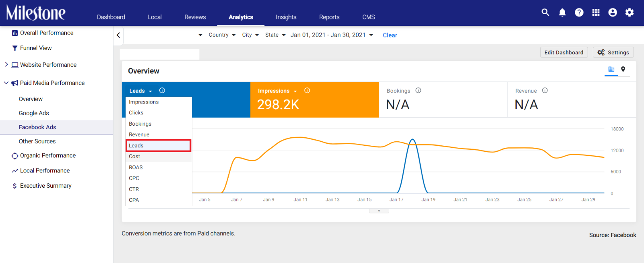Click the info icon beside Revenue

pyautogui.click(x=545, y=91)
